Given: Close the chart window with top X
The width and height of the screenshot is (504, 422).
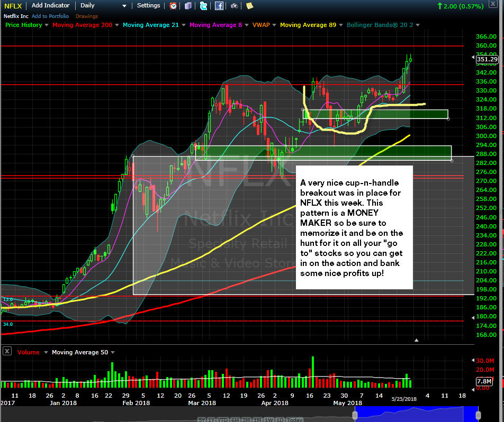Looking at the screenshot, I should click(493, 4).
